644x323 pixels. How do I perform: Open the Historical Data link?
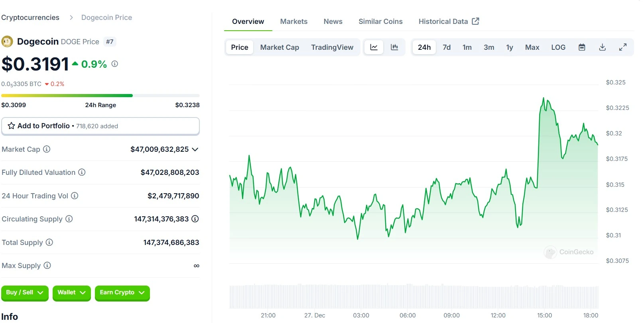coord(448,22)
